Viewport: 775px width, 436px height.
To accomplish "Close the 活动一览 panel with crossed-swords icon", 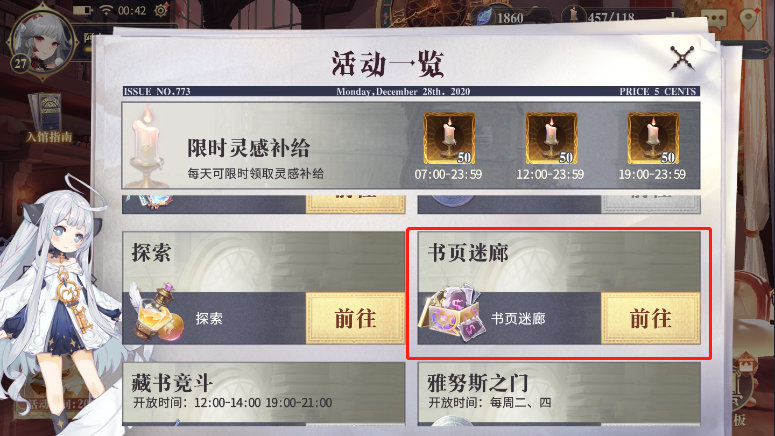I will [682, 58].
